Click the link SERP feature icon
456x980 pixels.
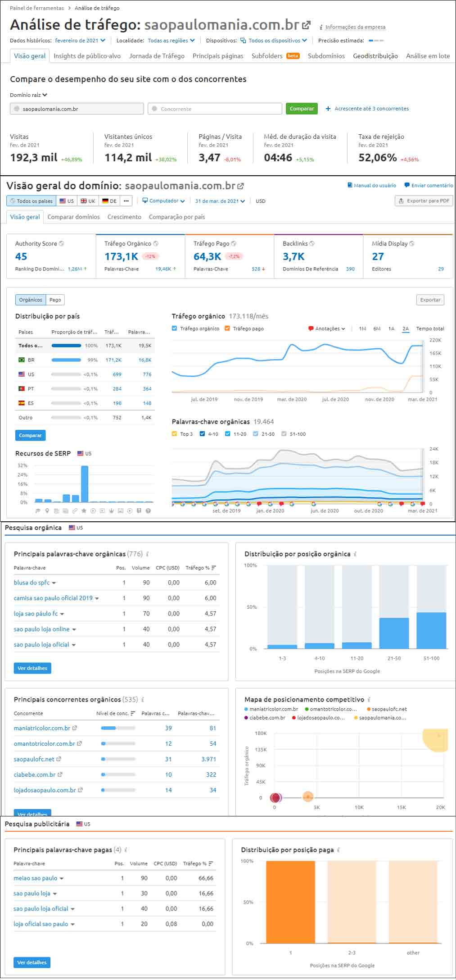pos(75,511)
